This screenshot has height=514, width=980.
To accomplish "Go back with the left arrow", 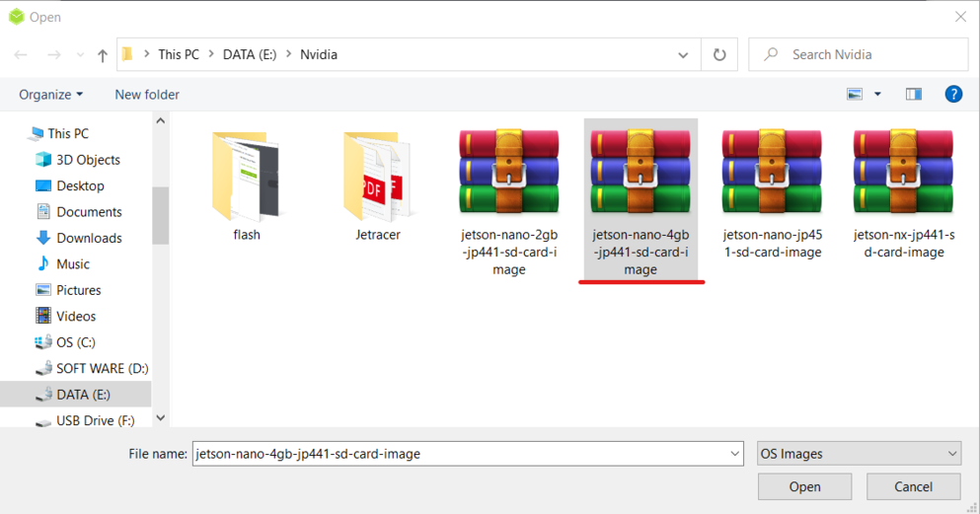I will (x=21, y=55).
